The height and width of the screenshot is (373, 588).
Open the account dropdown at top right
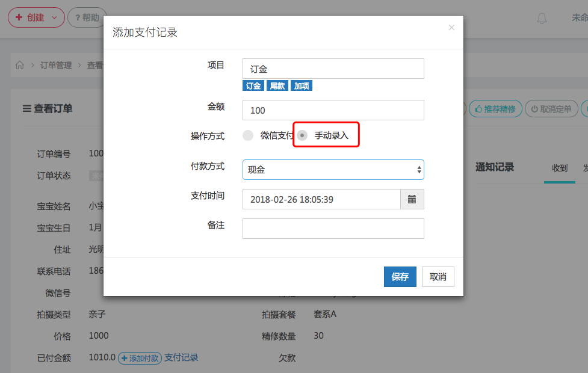coord(581,18)
